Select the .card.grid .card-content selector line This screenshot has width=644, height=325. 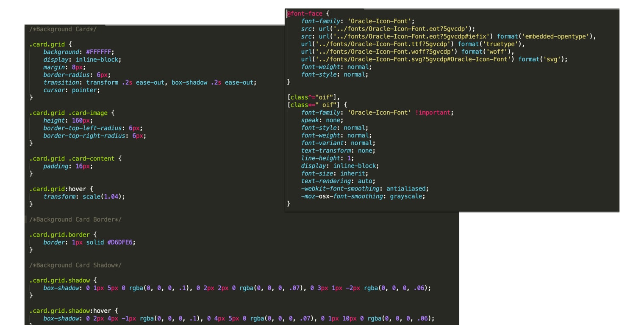point(75,159)
